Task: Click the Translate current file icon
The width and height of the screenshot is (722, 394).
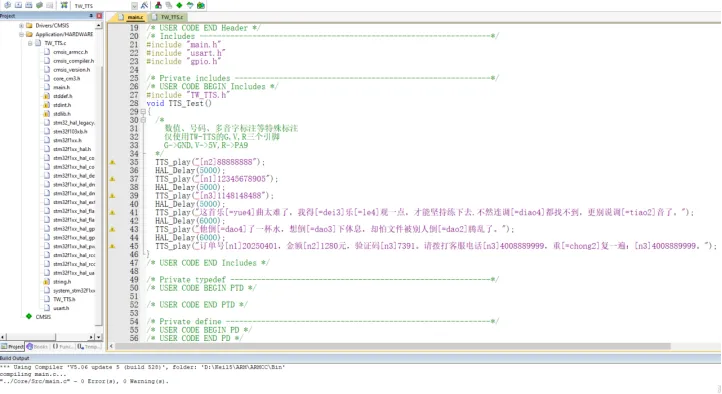Action: [7, 6]
